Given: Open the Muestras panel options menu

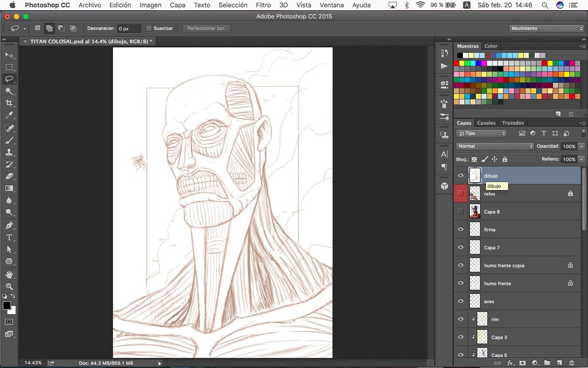Looking at the screenshot, I should [x=582, y=46].
